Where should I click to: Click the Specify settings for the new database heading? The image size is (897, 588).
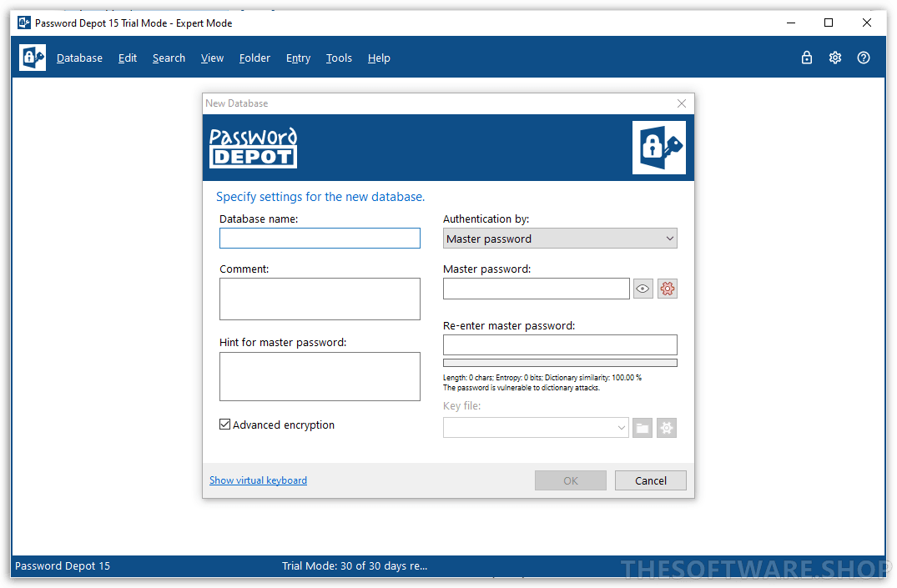320,197
